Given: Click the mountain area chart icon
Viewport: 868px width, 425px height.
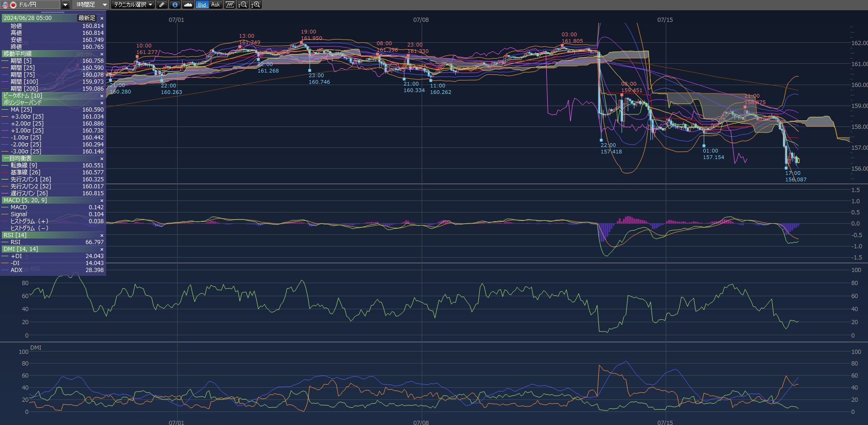Looking at the screenshot, I should [188, 5].
